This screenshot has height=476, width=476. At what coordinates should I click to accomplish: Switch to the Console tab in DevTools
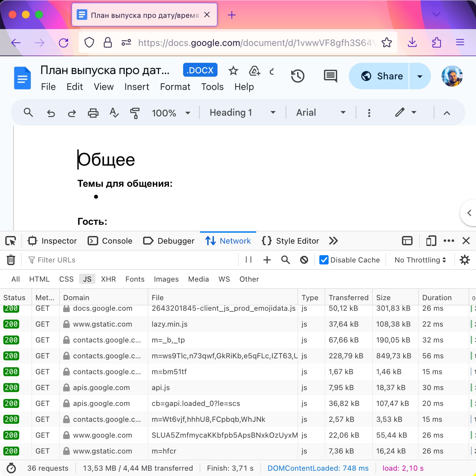coord(110,241)
